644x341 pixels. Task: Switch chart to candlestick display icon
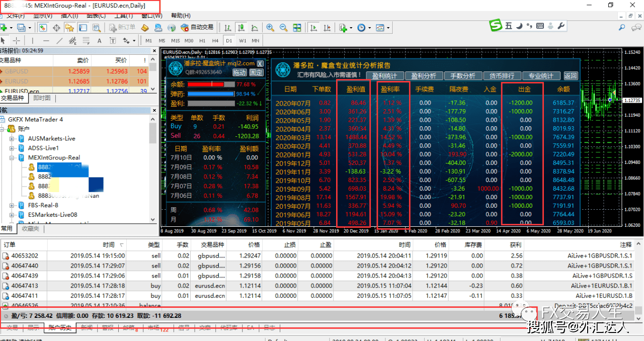click(241, 28)
